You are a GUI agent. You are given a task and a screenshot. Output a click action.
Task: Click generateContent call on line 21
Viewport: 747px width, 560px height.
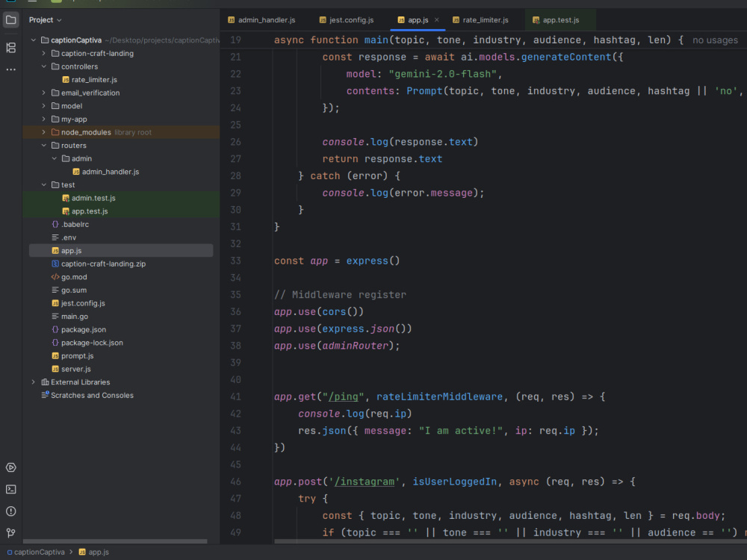tap(566, 57)
